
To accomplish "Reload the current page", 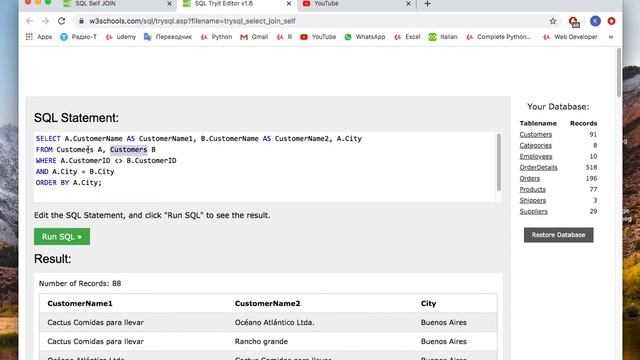I will coord(61,21).
